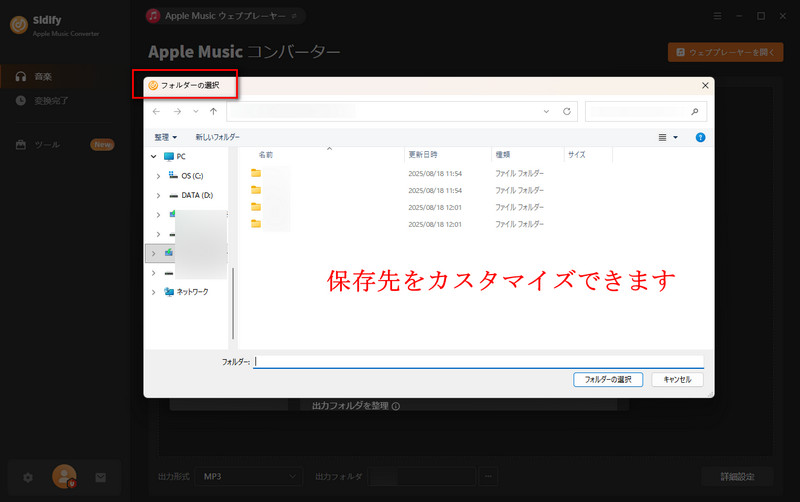The image size is (800, 502).
Task: Click the back arrow in folder dialog
Action: (156, 112)
